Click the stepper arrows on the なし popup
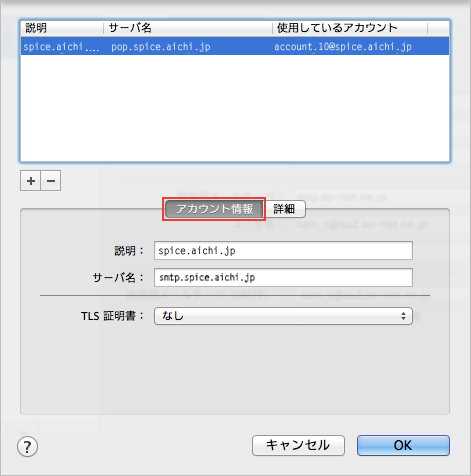 (x=403, y=316)
